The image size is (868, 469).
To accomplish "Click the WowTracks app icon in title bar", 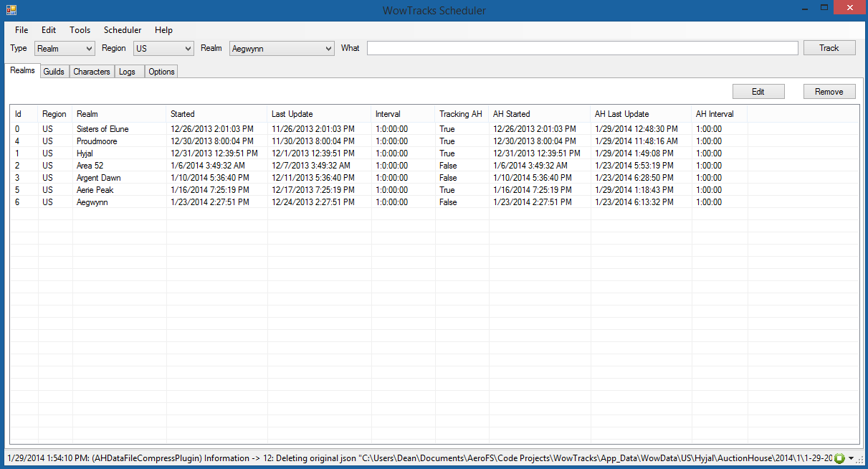I will point(11,10).
